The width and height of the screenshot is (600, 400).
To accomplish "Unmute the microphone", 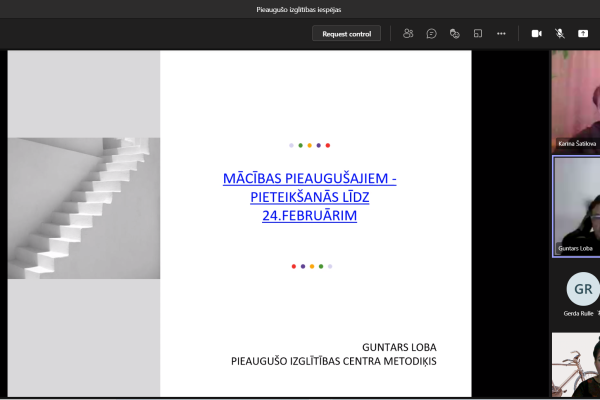I will point(560,34).
